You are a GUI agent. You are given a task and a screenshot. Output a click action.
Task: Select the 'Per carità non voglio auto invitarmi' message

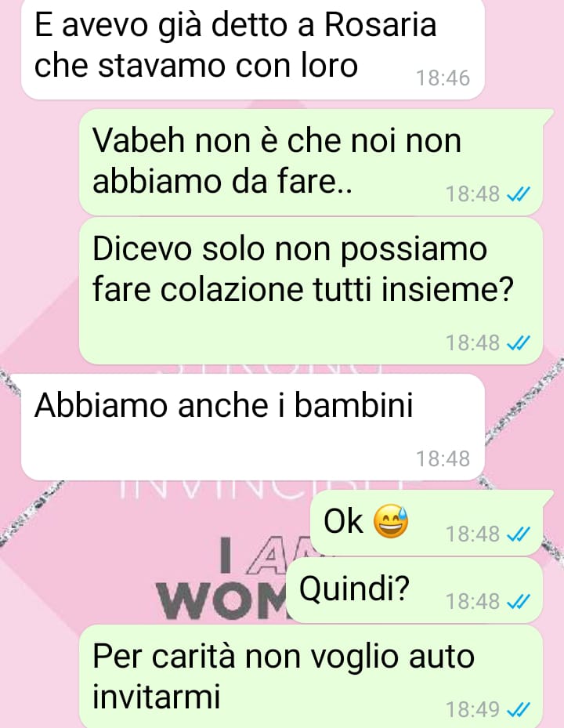point(310,677)
